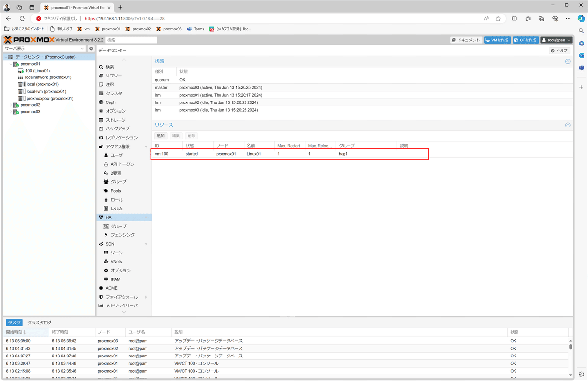Click the バックアップ floppy icon
This screenshot has width=588, height=381.
click(101, 128)
